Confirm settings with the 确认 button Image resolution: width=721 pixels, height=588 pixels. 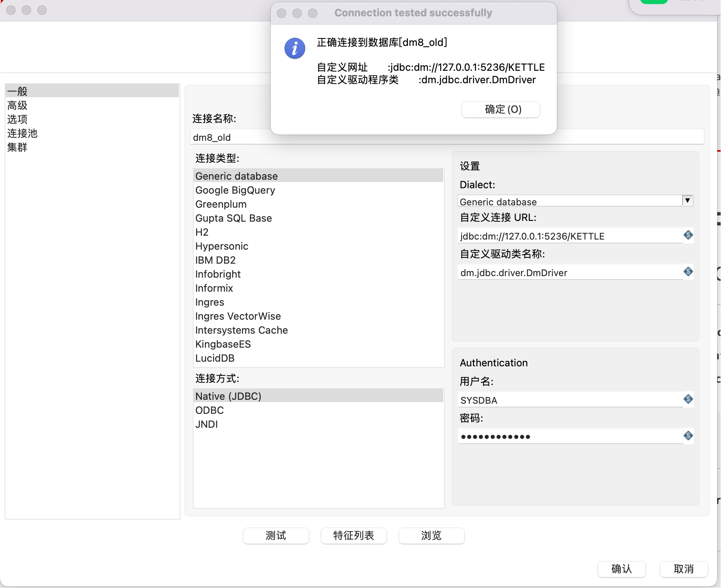[622, 569]
